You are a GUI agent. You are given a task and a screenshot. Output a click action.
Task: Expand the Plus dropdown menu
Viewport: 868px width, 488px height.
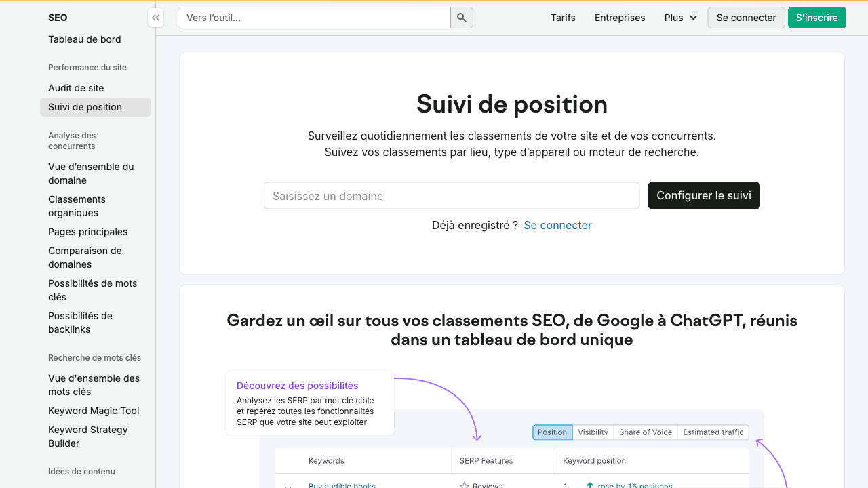pyautogui.click(x=681, y=18)
